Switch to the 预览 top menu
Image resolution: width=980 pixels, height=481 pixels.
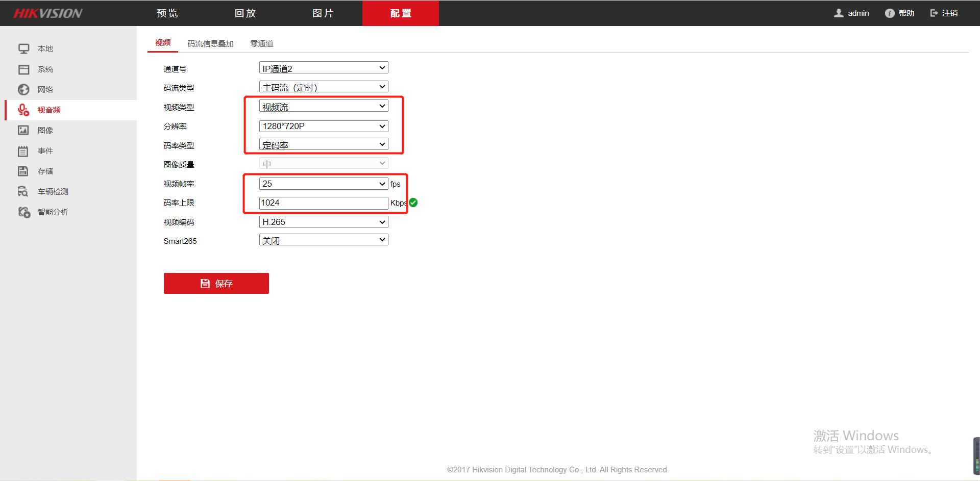pyautogui.click(x=167, y=13)
